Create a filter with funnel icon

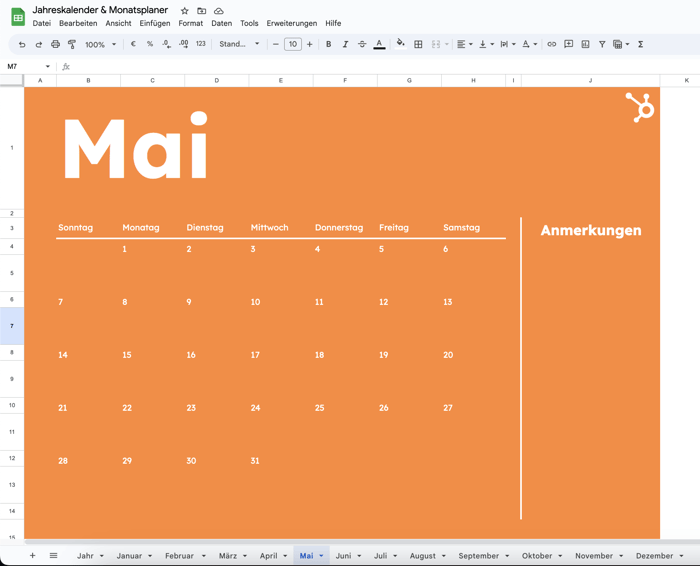pyautogui.click(x=602, y=44)
